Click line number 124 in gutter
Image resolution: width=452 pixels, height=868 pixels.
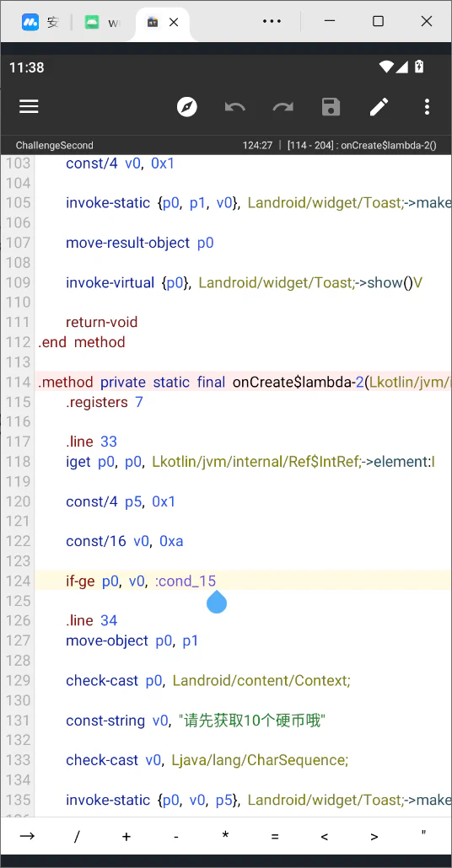point(18,581)
